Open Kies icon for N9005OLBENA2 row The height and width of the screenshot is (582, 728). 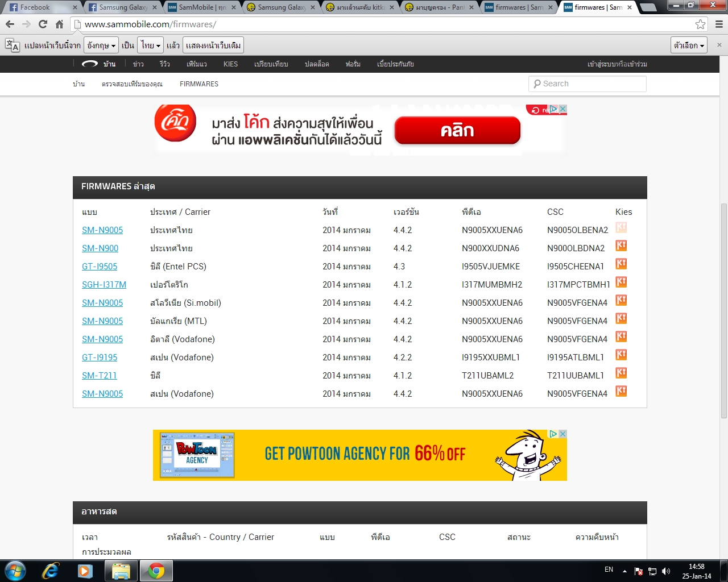[621, 227]
